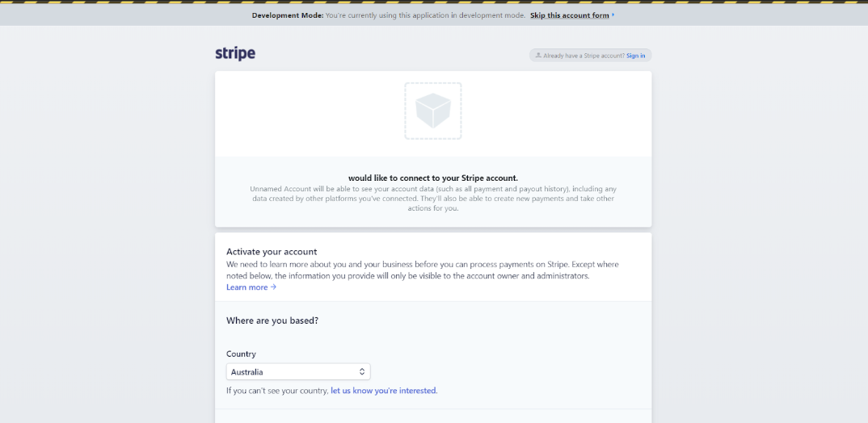Image resolution: width=868 pixels, height=423 pixels.
Task: Click the Stripe logo
Action: (235, 53)
